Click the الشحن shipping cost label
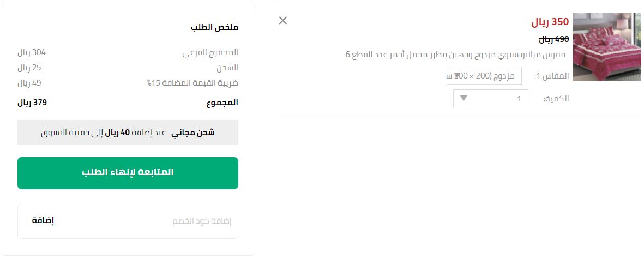Screen dimensions: 644x258 pyautogui.click(x=227, y=68)
